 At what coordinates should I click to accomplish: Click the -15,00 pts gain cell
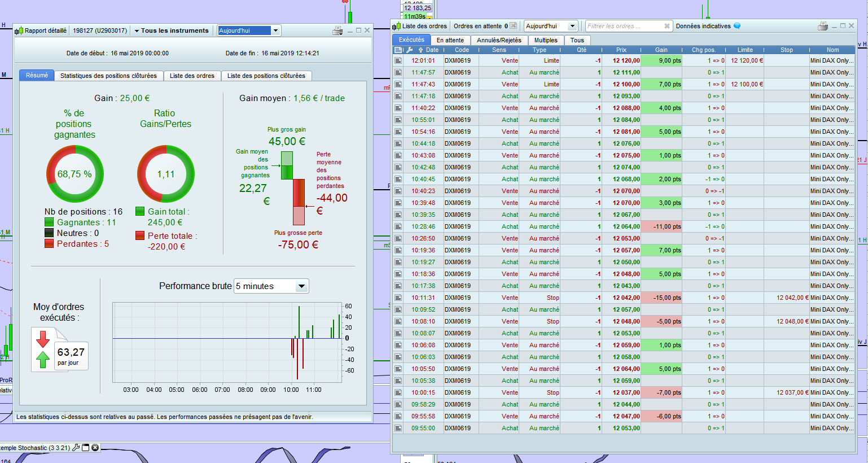[661, 298]
